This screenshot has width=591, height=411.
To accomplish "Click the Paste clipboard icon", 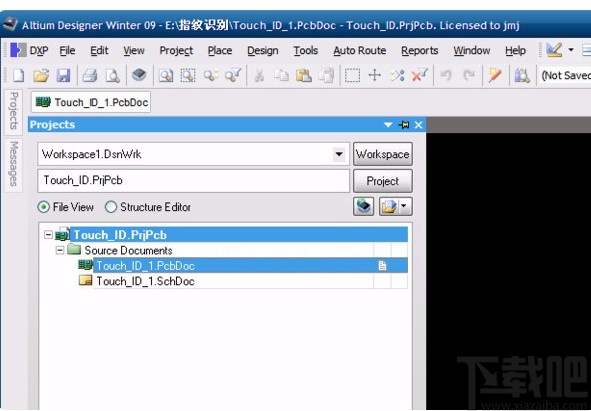I will (304, 75).
